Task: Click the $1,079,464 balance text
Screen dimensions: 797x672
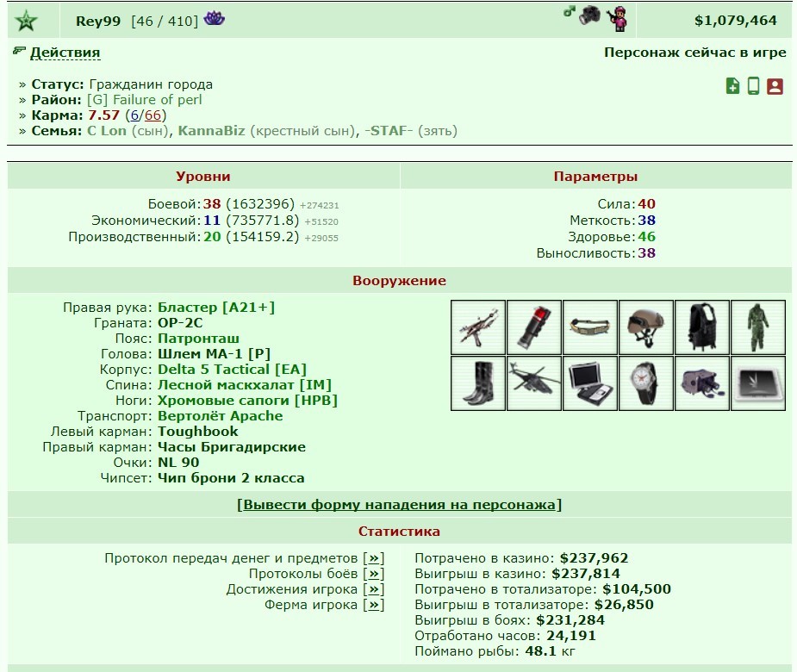Action: click(x=736, y=21)
